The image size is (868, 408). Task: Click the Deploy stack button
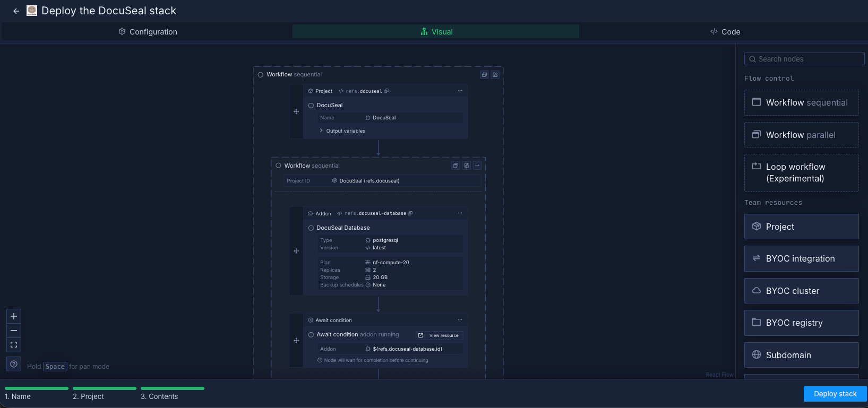point(835,394)
